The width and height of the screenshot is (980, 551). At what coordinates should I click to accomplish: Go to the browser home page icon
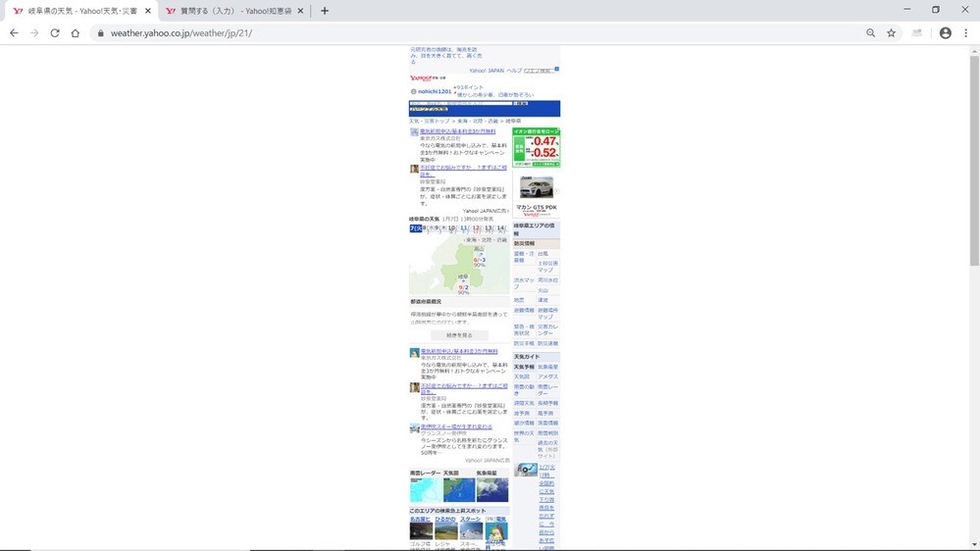coord(76,33)
